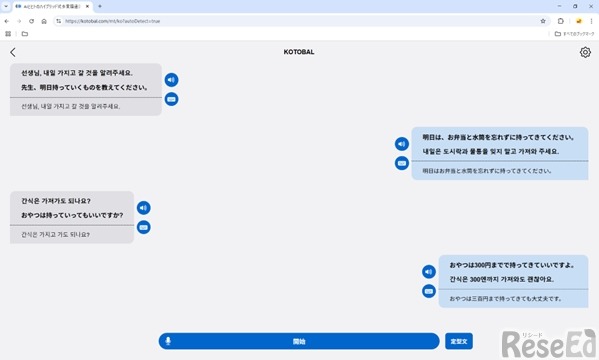Expand the tab search dropdown
This screenshot has height=360, width=599.
click(x=6, y=6)
